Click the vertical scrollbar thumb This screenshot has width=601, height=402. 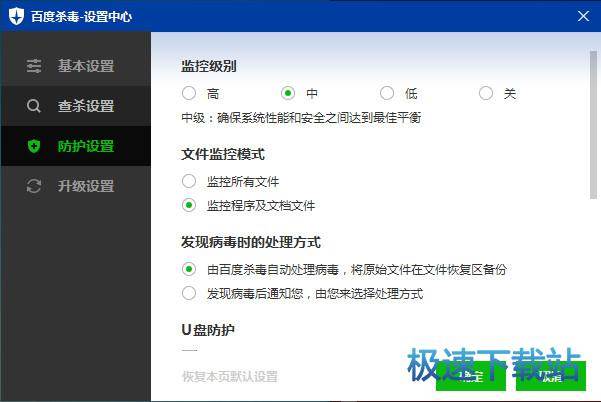pos(593,125)
